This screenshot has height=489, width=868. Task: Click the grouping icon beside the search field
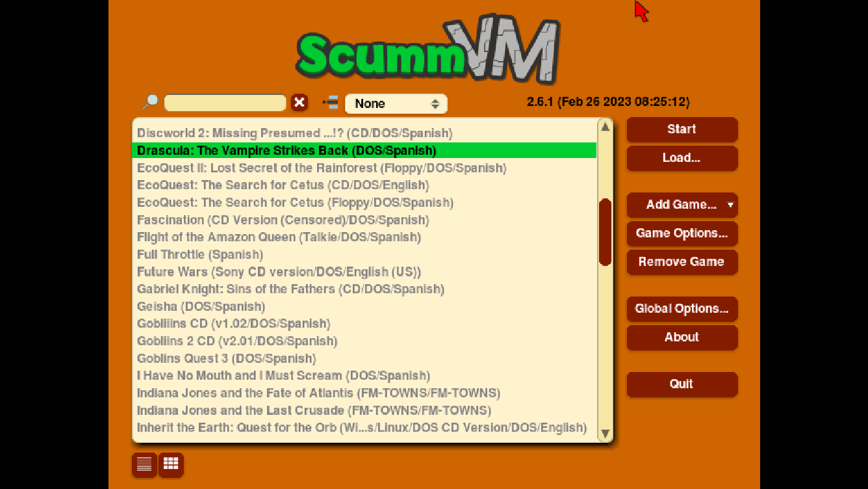click(x=332, y=102)
